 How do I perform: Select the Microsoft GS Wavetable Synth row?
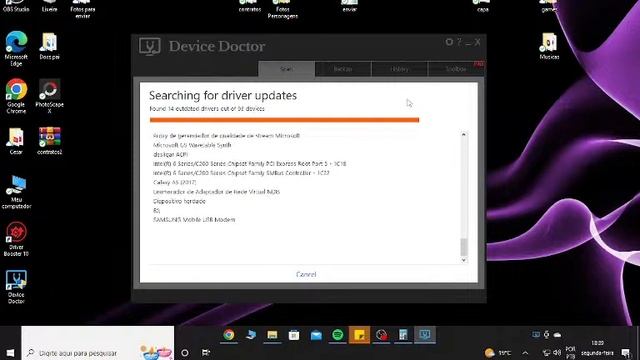point(192,145)
